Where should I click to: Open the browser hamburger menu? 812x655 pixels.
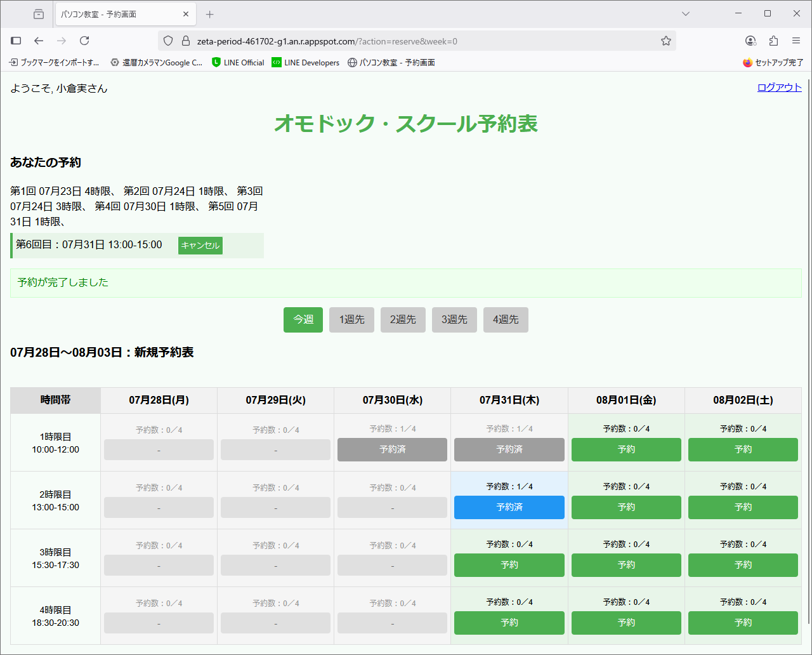[796, 41]
